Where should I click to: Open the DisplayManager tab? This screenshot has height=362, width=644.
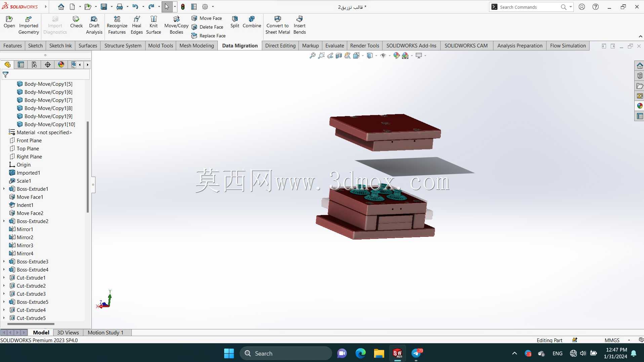click(61, 65)
